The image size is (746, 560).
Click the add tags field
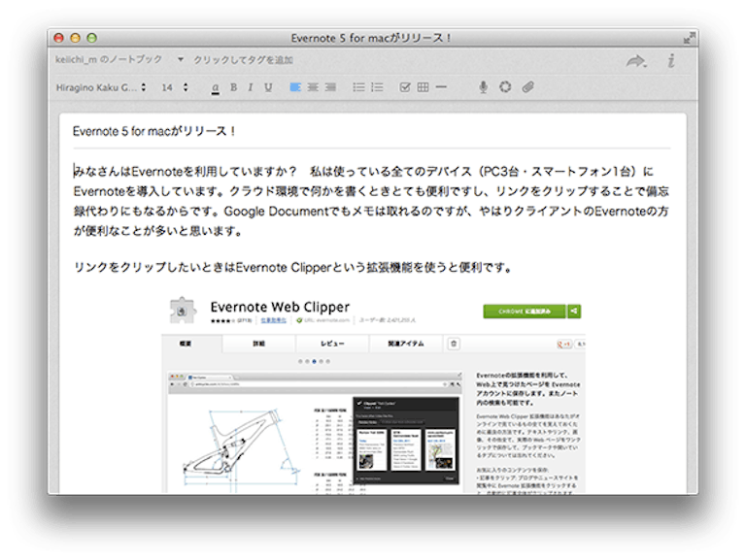pos(243,60)
